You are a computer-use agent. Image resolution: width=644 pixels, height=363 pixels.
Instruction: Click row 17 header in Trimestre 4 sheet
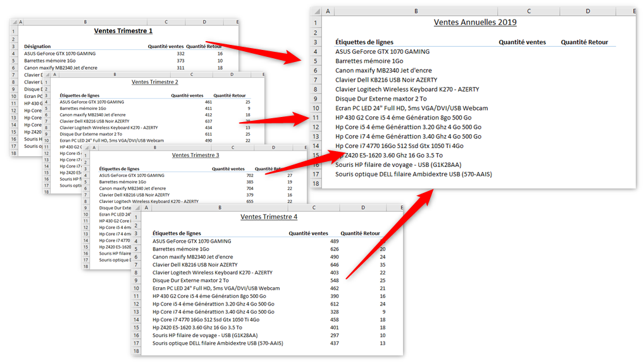click(x=137, y=343)
